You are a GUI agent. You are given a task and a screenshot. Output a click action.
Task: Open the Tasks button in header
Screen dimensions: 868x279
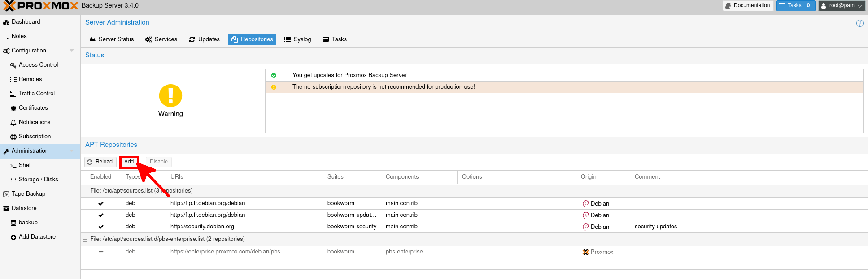tap(796, 6)
